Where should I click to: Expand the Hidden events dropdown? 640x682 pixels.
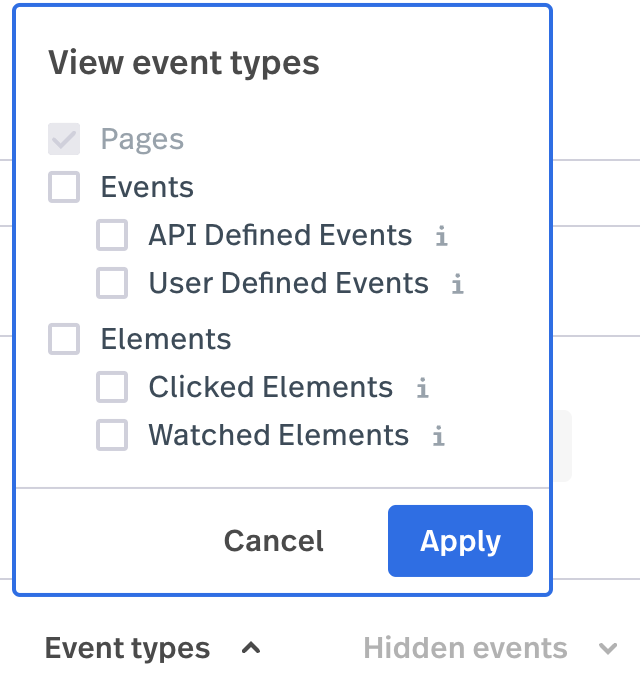[x=490, y=648]
